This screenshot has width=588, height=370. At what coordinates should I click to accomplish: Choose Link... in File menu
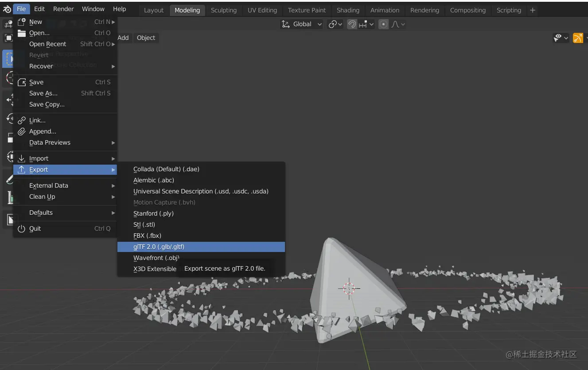[66, 120]
